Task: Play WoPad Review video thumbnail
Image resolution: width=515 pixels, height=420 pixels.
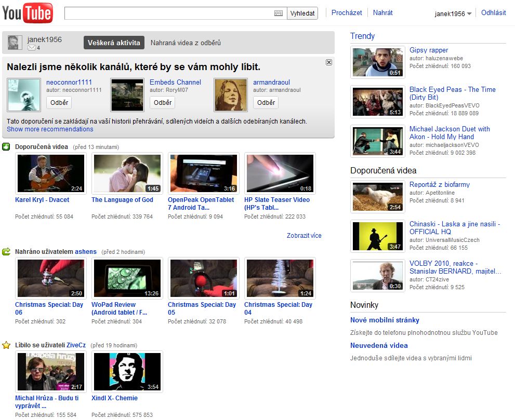Action: pyautogui.click(x=127, y=278)
